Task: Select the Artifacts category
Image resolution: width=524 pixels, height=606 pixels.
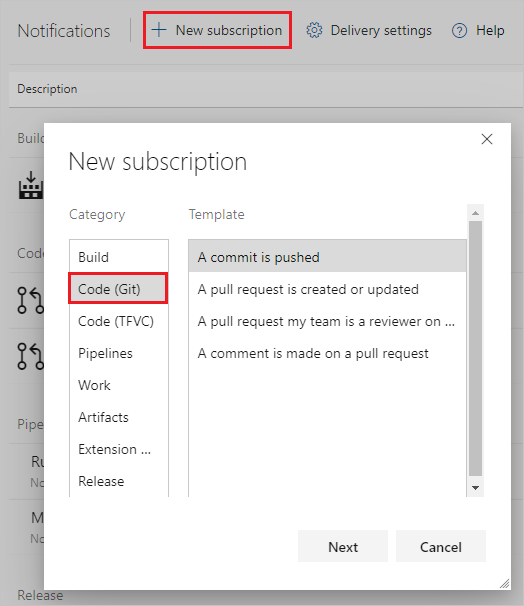Action: 119,417
